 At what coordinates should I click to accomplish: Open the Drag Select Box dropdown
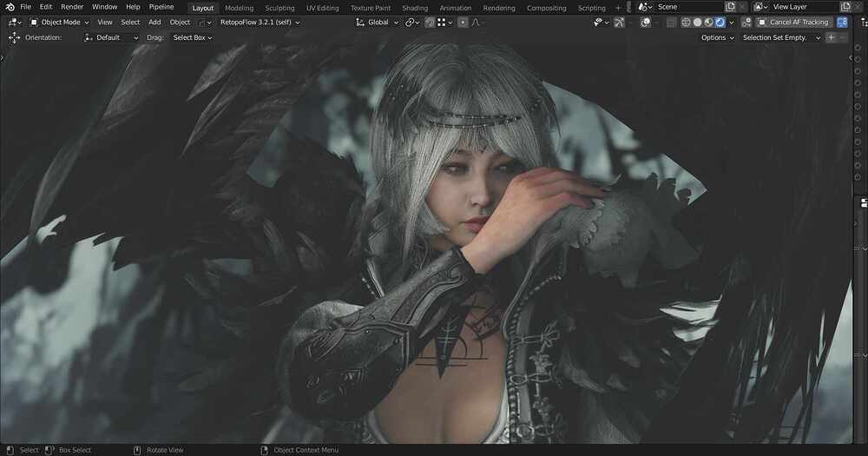[192, 37]
